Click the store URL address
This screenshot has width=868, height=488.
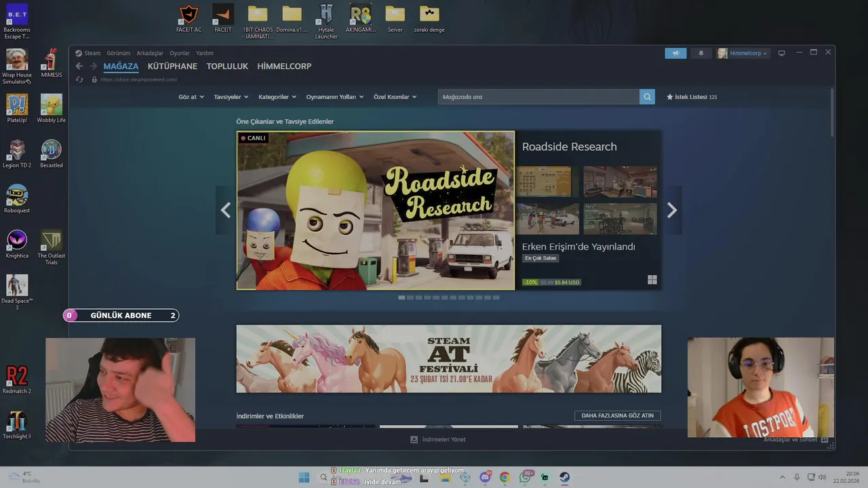point(138,79)
